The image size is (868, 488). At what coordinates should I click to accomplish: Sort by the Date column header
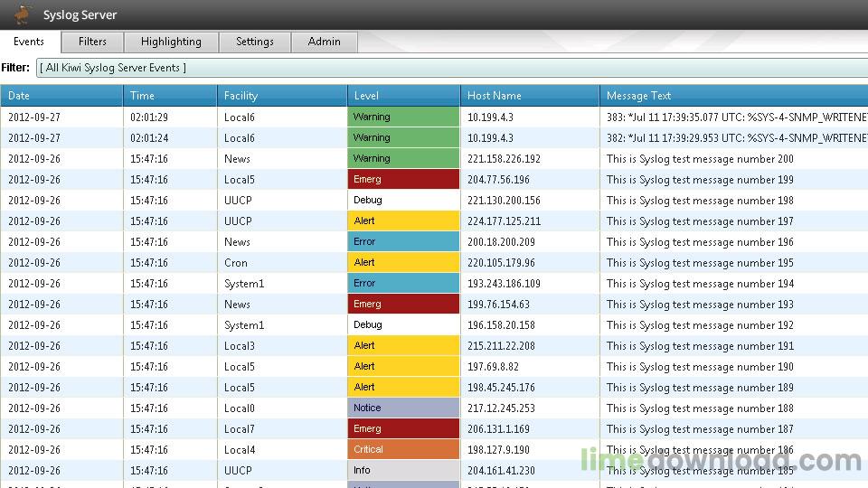click(61, 96)
